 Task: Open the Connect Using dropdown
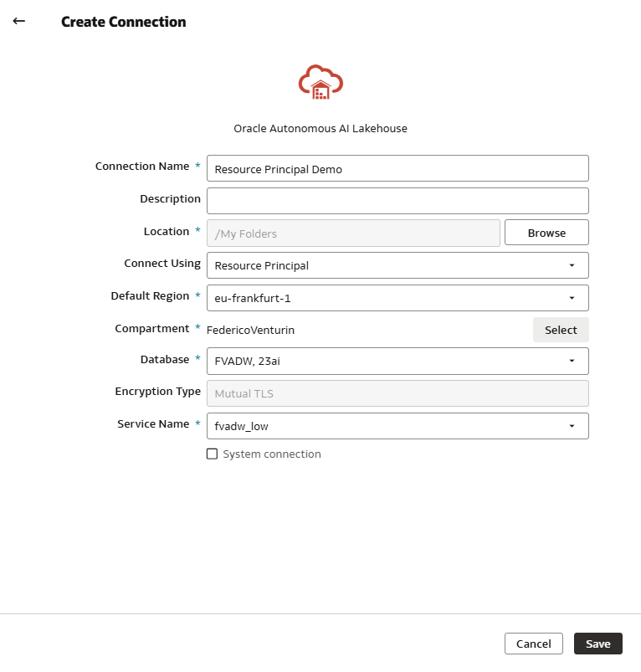[397, 265]
